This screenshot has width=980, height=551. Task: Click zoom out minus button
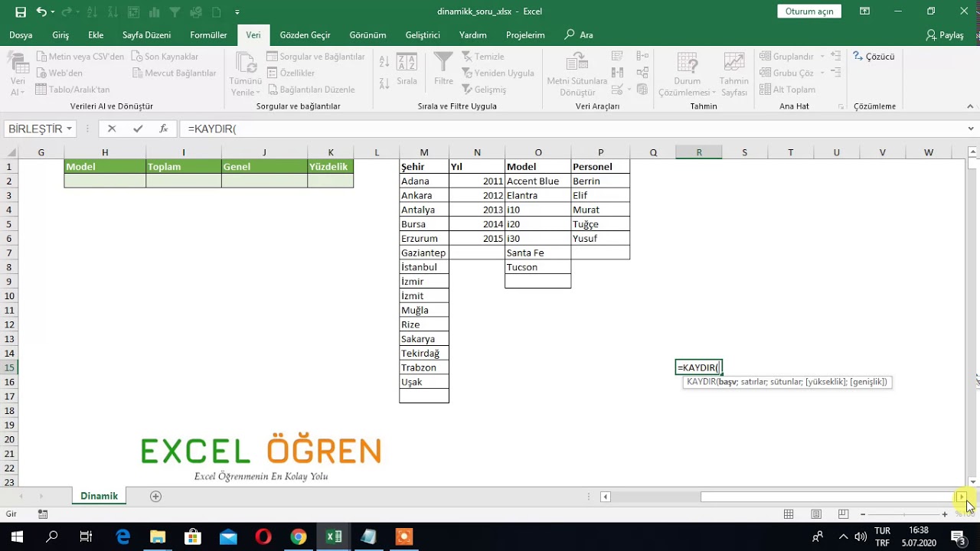pos(863,514)
